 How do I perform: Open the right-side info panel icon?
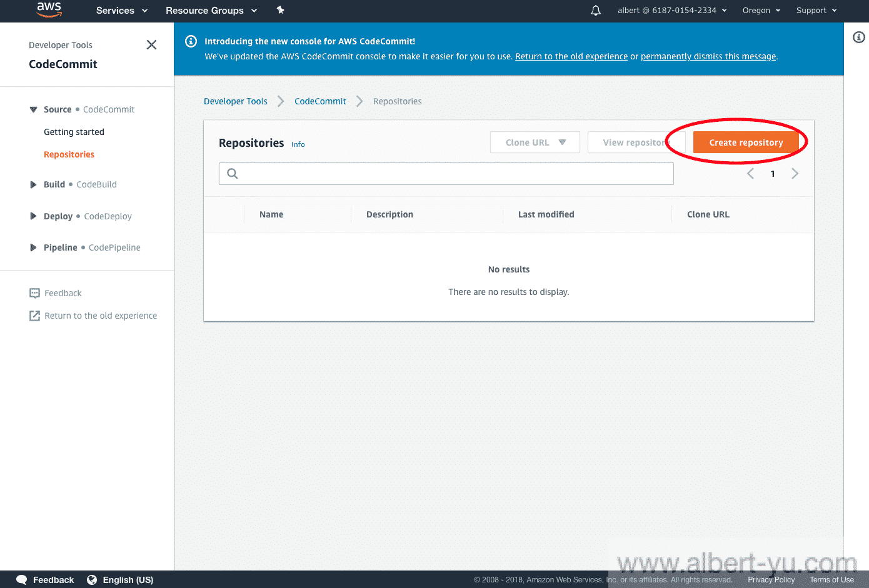(x=859, y=37)
